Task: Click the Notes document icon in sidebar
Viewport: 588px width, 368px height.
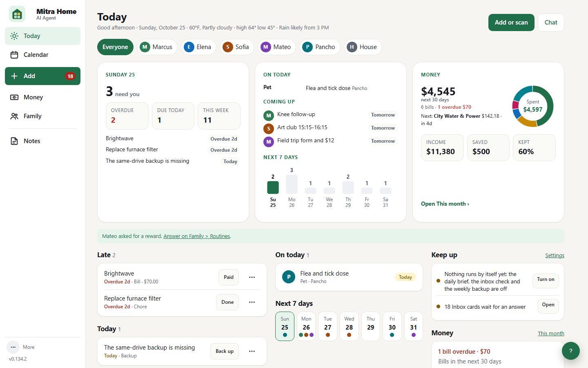Action: [14, 141]
